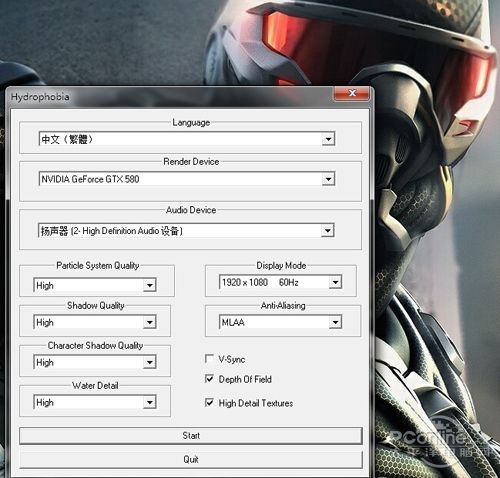500x478 pixels.
Task: Open the Shadow Quality dropdown arrow
Action: click(x=150, y=322)
